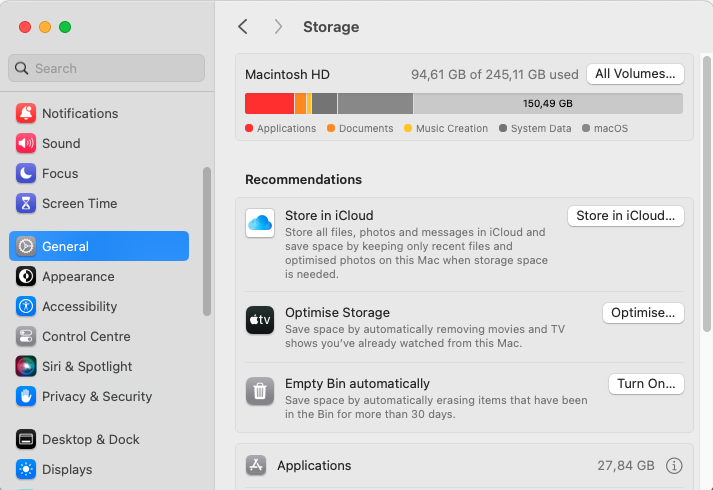This screenshot has width=713, height=490.
Task: Open Siri & Spotlight icon
Action: tap(26, 366)
